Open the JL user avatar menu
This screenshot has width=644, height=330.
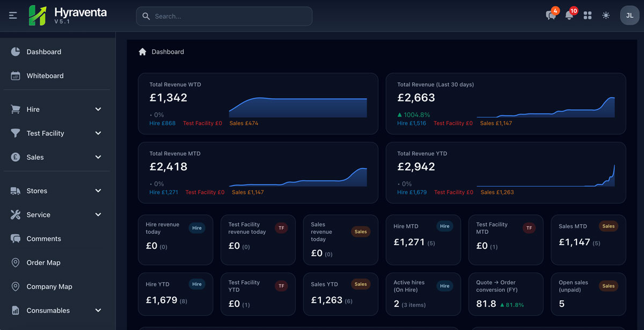tap(630, 16)
